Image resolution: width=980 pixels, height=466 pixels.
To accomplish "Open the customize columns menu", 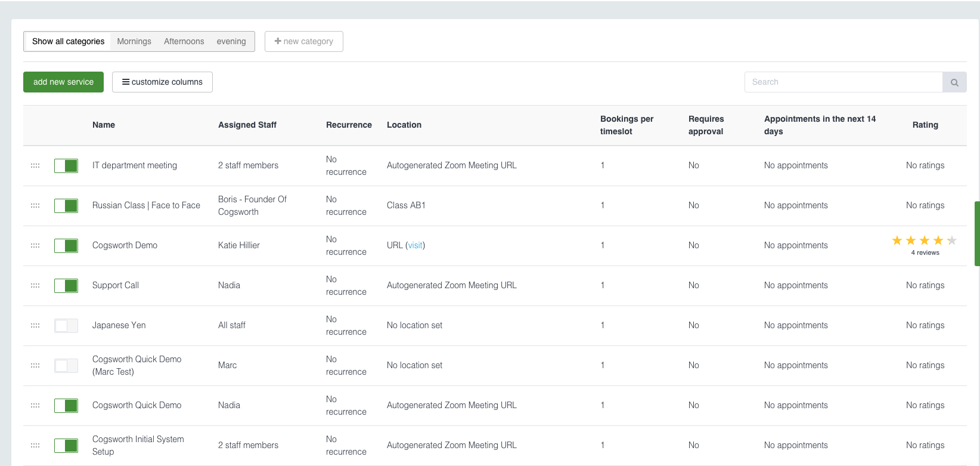I will pyautogui.click(x=162, y=82).
